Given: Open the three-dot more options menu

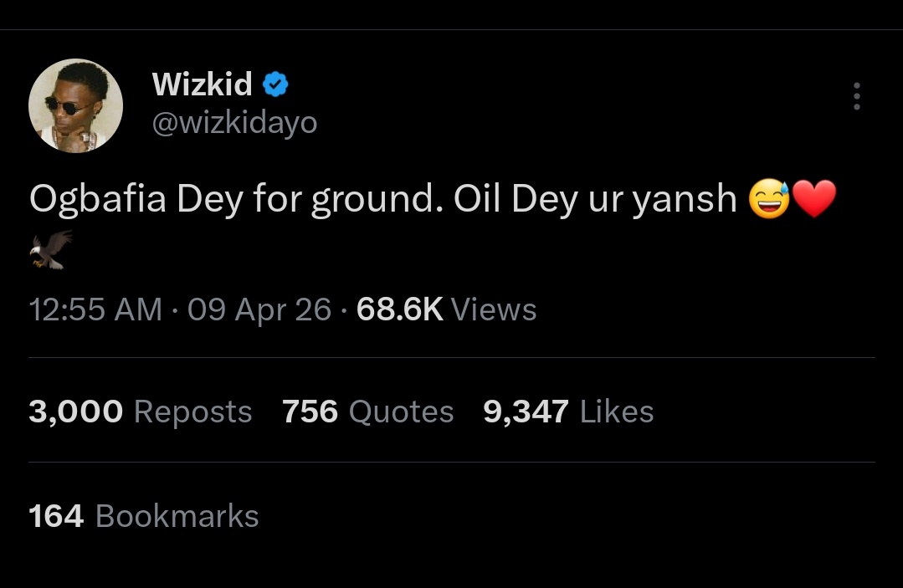Looking at the screenshot, I should (x=856, y=97).
